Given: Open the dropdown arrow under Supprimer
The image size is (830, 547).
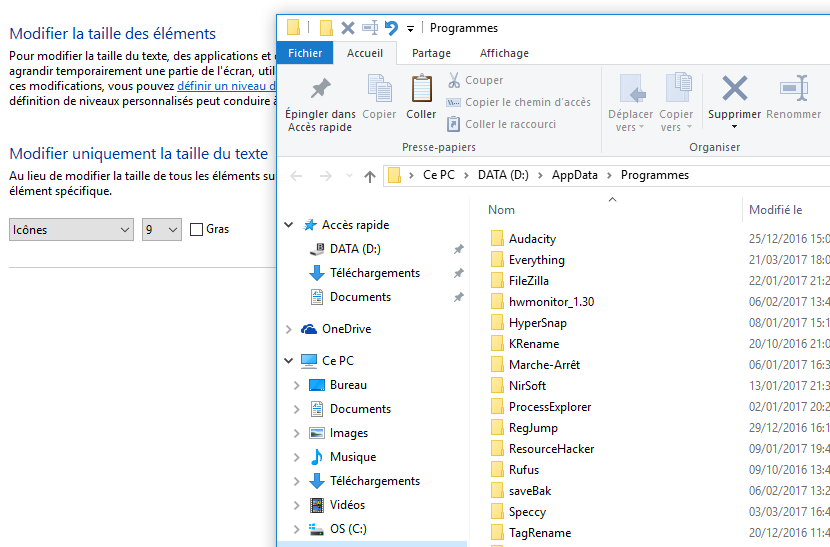Looking at the screenshot, I should click(734, 127).
